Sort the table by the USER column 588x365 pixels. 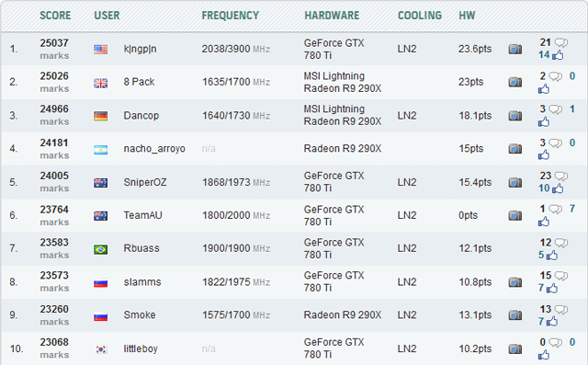[107, 16]
